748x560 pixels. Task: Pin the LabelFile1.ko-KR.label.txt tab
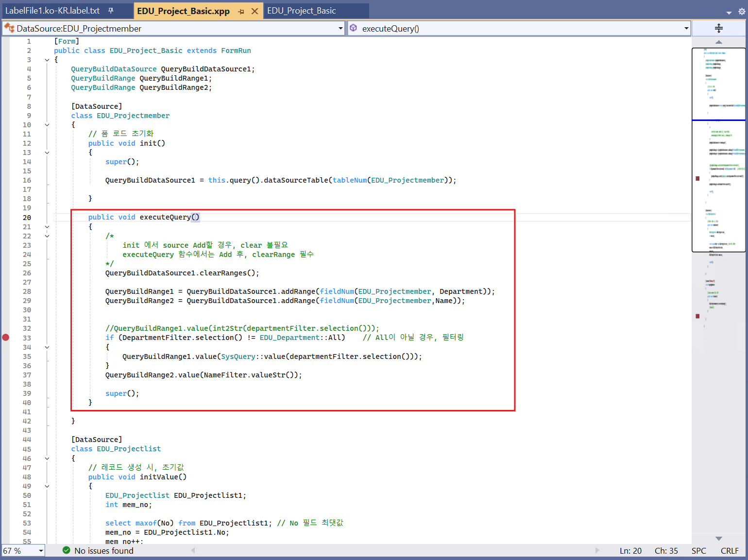click(x=111, y=11)
